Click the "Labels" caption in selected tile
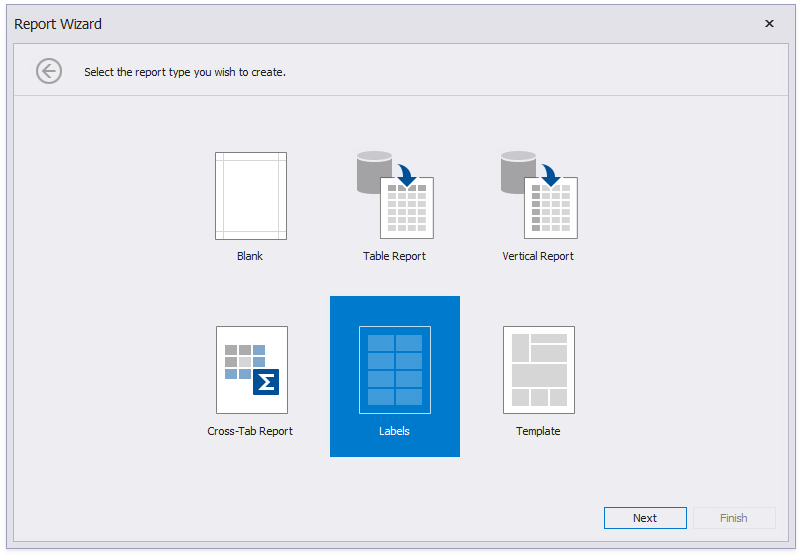This screenshot has height=557, width=802. (394, 431)
